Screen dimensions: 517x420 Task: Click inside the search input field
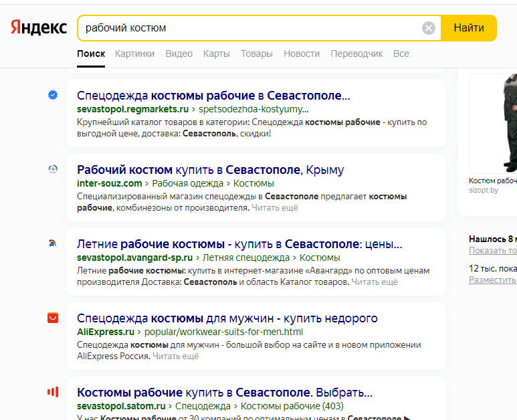point(247,28)
